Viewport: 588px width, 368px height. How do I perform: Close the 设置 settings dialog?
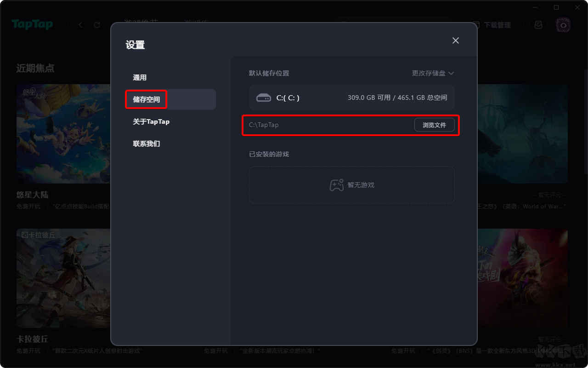455,40
